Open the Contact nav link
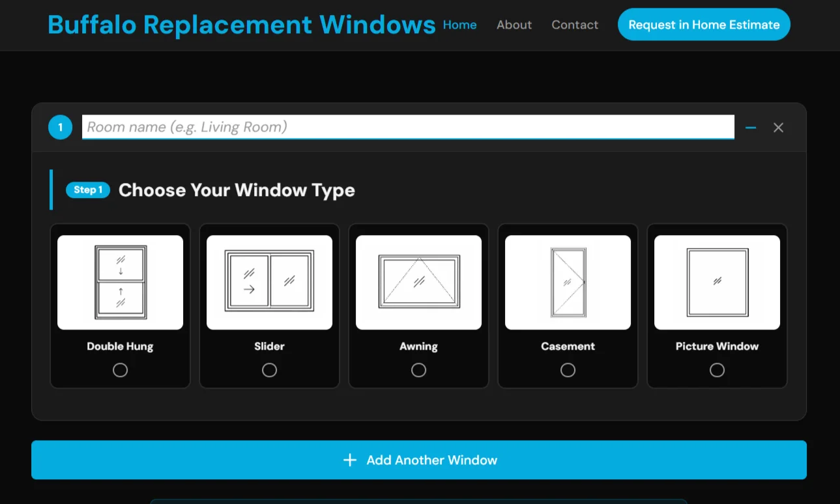This screenshot has height=504, width=840. [x=575, y=25]
